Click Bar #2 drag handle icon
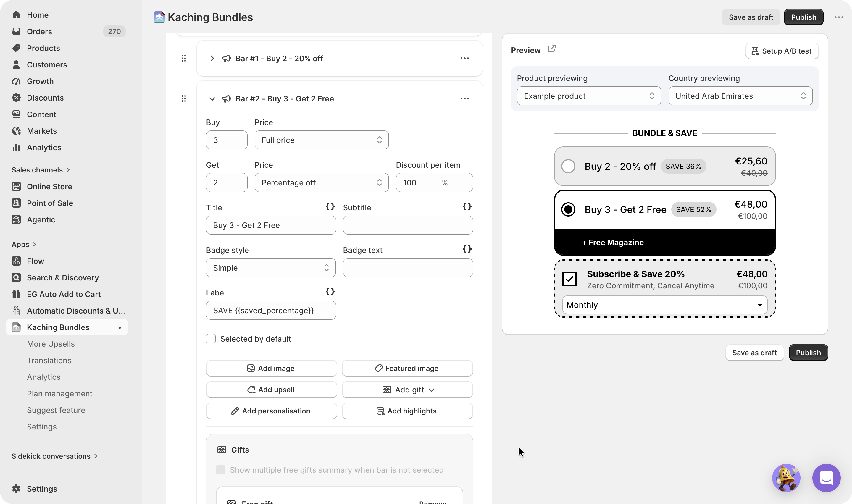 point(184,98)
